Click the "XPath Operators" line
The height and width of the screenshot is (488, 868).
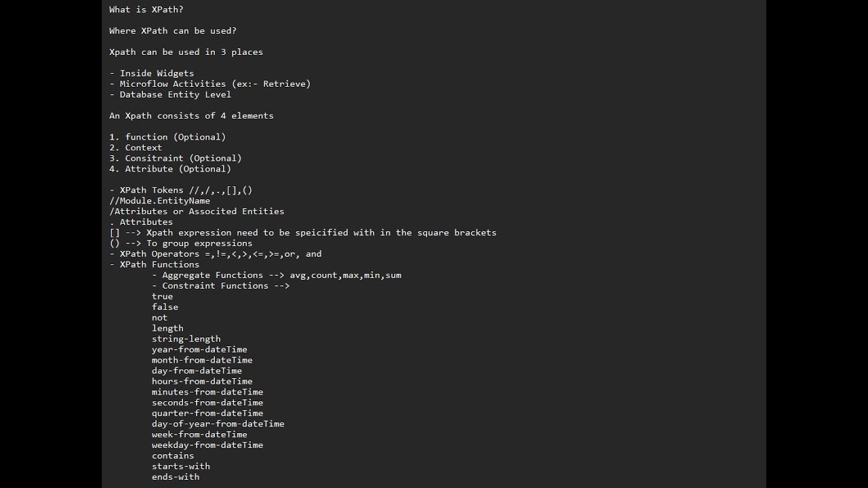(216, 254)
